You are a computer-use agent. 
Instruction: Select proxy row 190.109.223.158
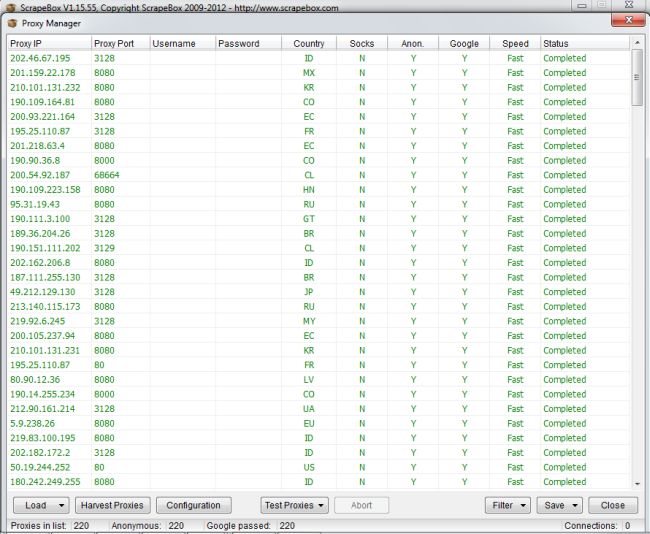click(x=319, y=190)
